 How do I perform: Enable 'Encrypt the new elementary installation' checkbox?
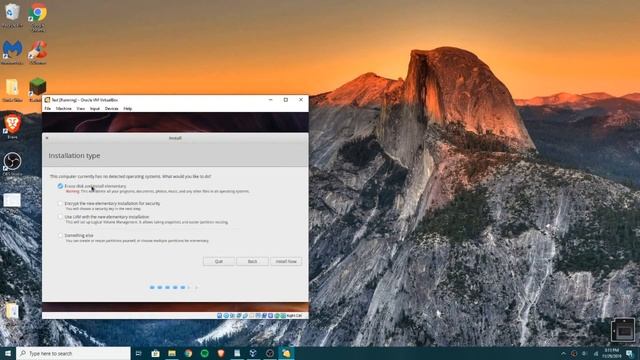pos(60,203)
